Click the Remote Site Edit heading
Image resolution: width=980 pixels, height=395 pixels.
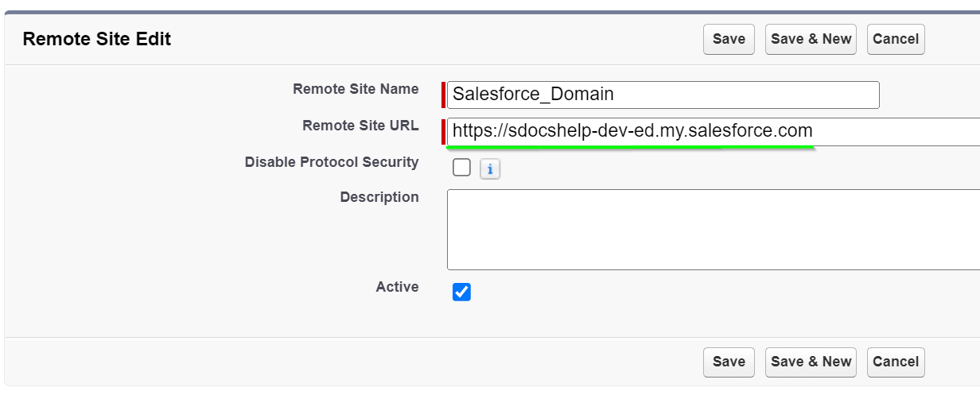(96, 38)
